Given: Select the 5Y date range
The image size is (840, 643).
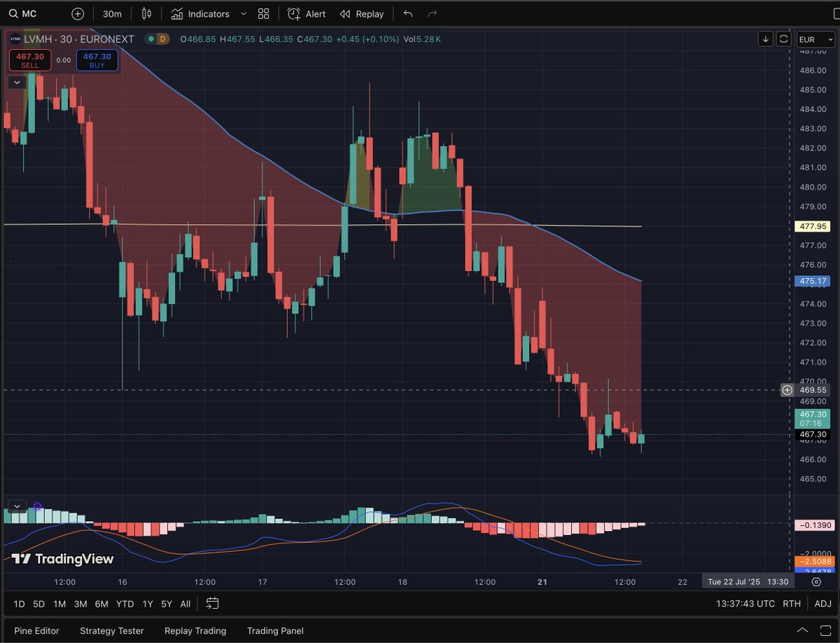Looking at the screenshot, I should (167, 604).
